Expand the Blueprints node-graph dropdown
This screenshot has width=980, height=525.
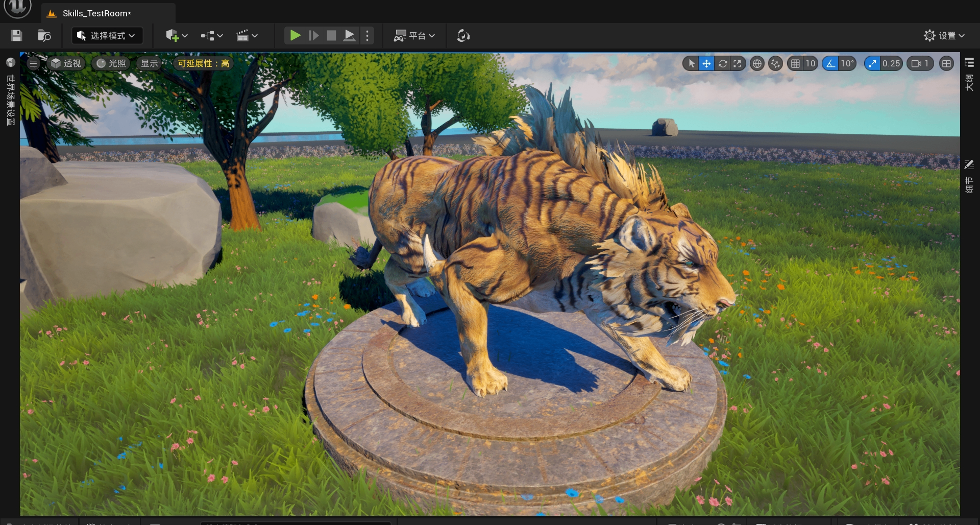[x=212, y=35]
